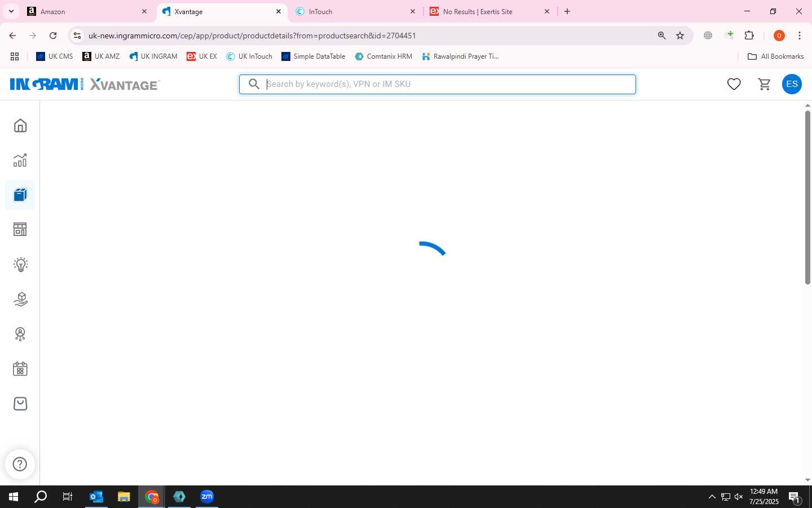
Task: Open Windows taskbar search
Action: click(x=41, y=497)
